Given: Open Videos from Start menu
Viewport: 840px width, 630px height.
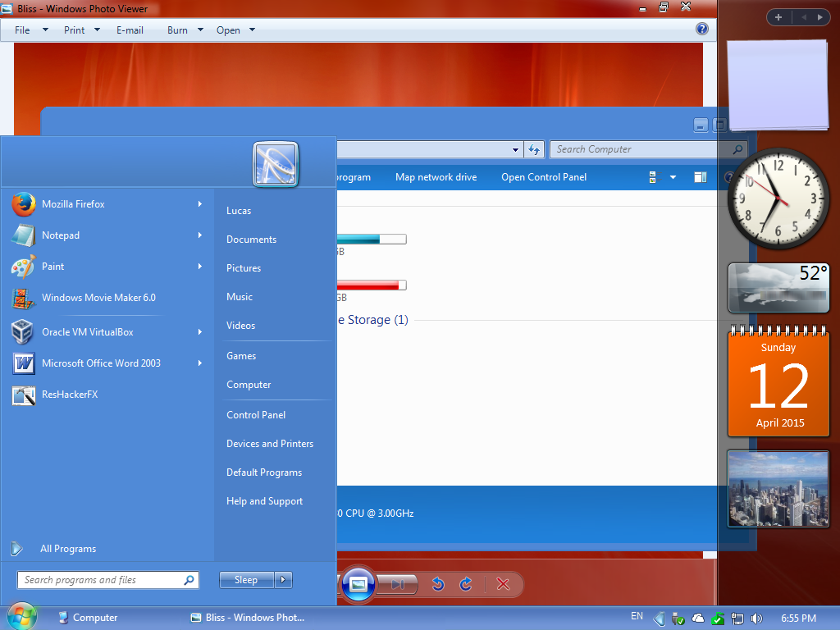Looking at the screenshot, I should point(240,325).
